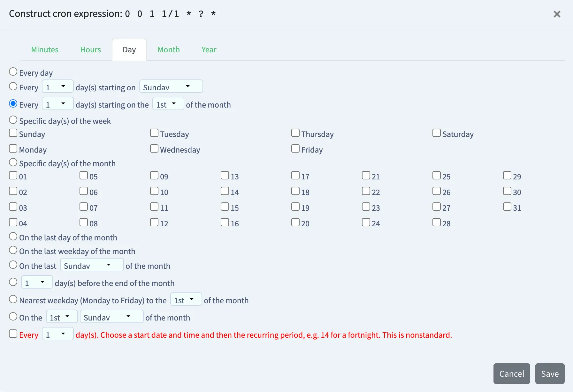Check day 15 of the month
The height and width of the screenshot is (392, 573).
(x=225, y=207)
